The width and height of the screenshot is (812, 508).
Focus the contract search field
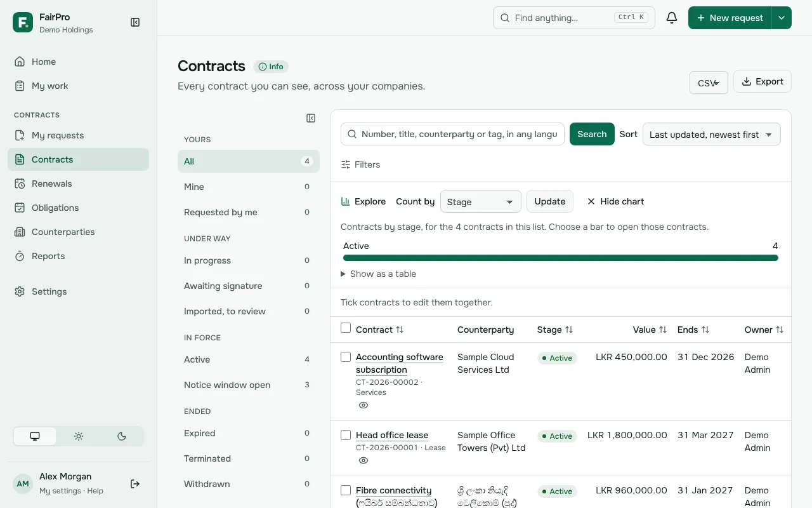tap(452, 134)
